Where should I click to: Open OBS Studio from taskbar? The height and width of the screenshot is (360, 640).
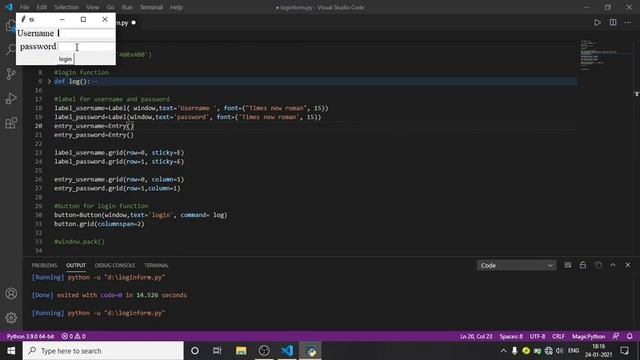[x=264, y=351]
